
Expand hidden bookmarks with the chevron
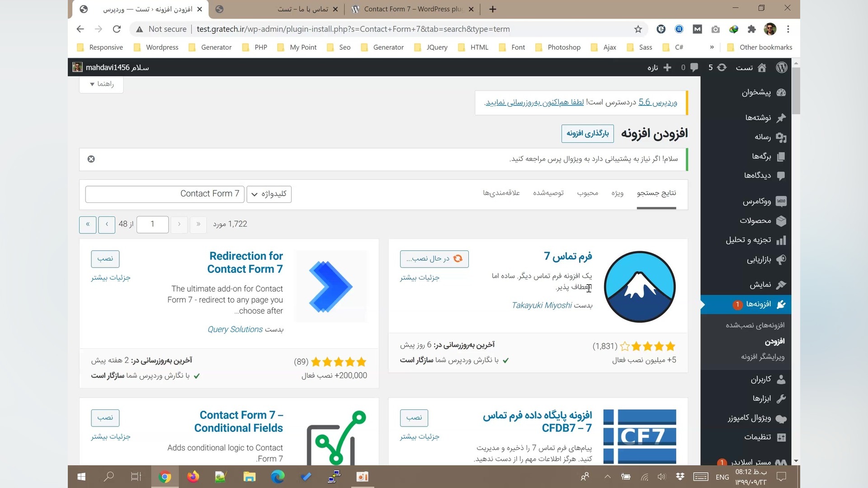[x=712, y=47]
